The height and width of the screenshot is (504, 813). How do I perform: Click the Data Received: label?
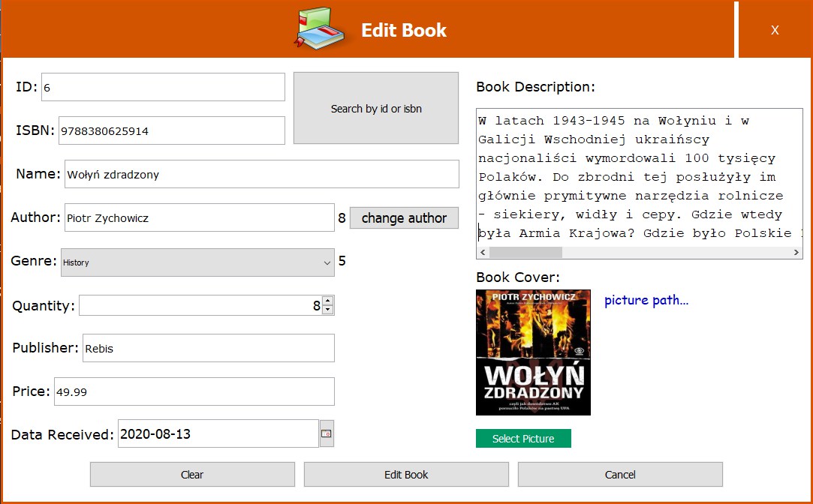click(x=62, y=434)
